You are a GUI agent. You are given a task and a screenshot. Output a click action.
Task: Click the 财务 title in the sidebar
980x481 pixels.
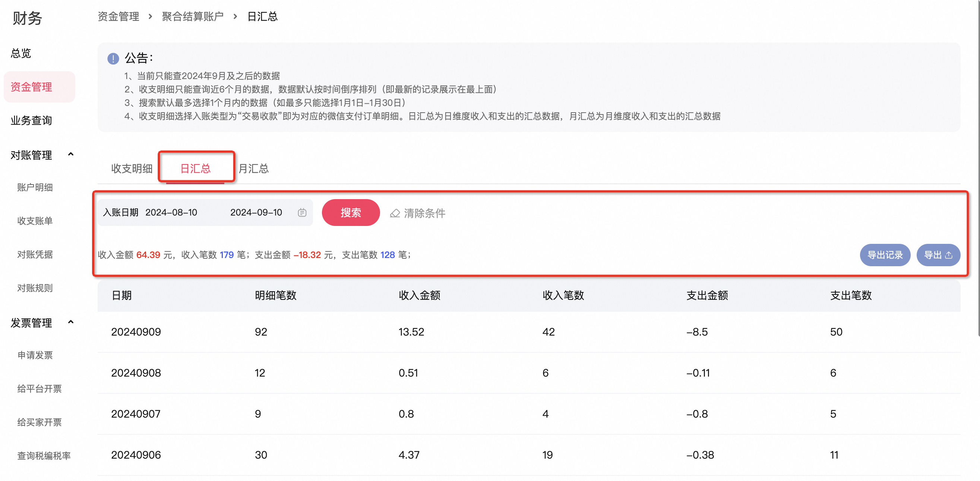coord(27,18)
